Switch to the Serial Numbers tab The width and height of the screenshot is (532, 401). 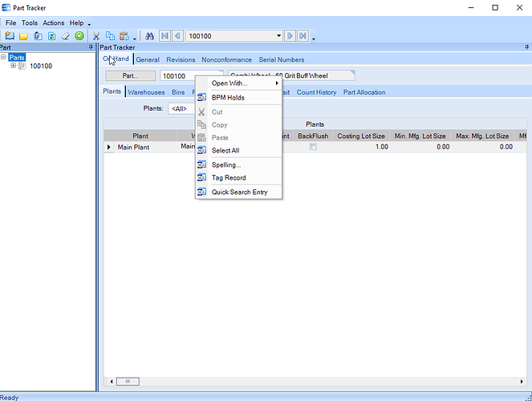tap(282, 59)
